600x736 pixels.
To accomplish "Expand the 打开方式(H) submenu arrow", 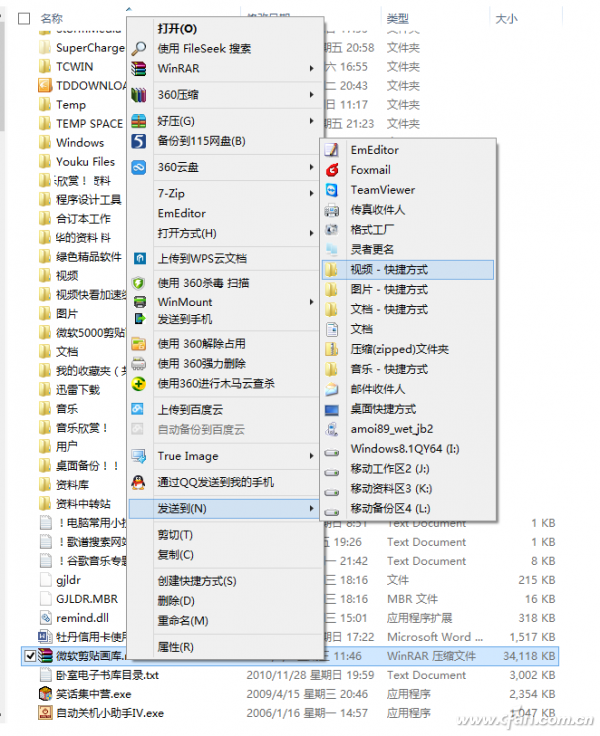I will point(311,233).
